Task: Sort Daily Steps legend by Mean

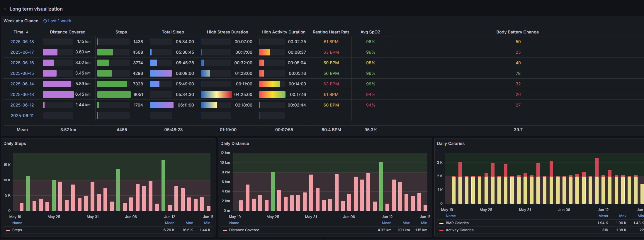Action: click(170, 223)
